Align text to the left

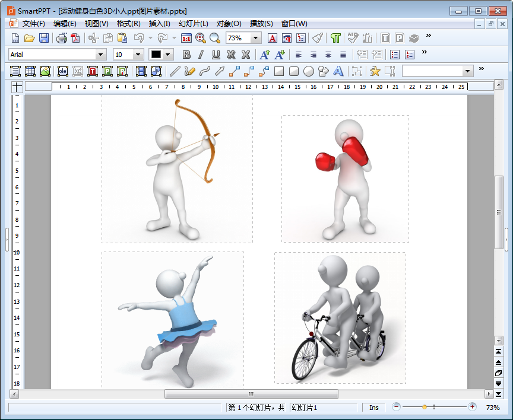tap(299, 55)
